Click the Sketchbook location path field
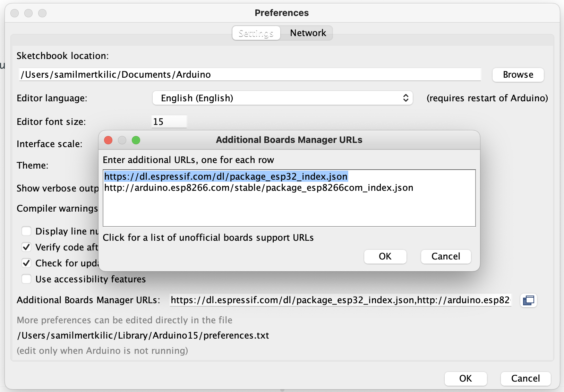The height and width of the screenshot is (392, 564). pos(250,75)
